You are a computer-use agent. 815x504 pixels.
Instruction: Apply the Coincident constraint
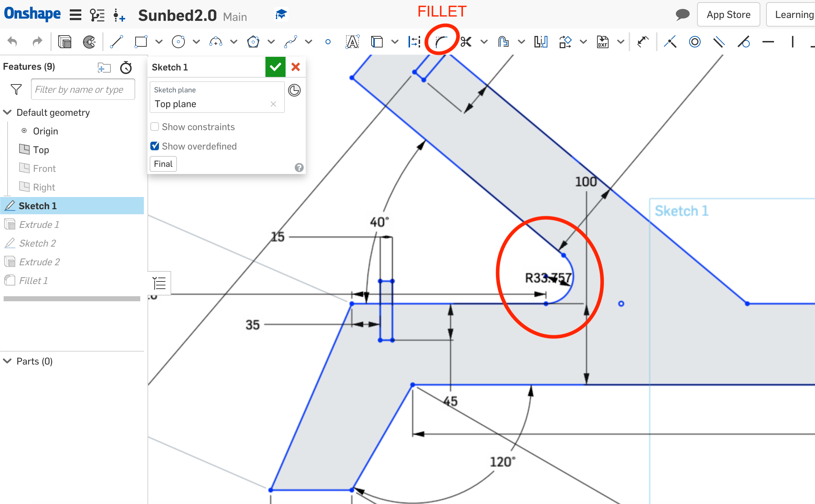(670, 42)
